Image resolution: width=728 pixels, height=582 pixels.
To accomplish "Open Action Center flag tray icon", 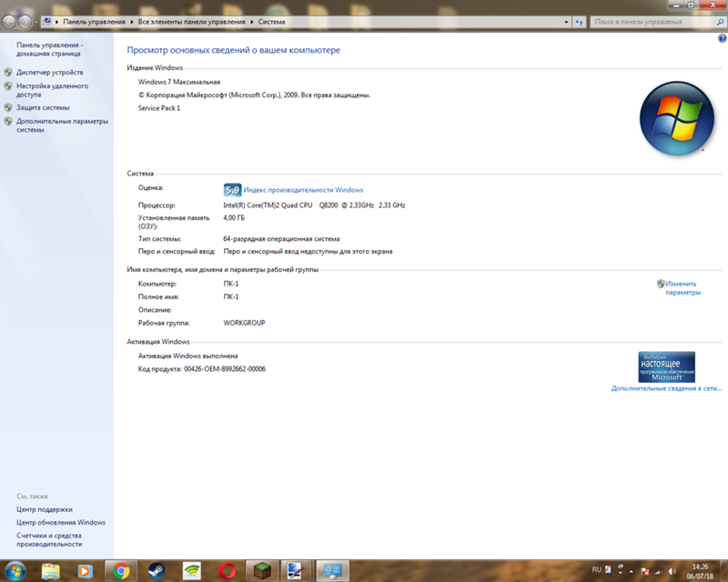I will (x=645, y=572).
